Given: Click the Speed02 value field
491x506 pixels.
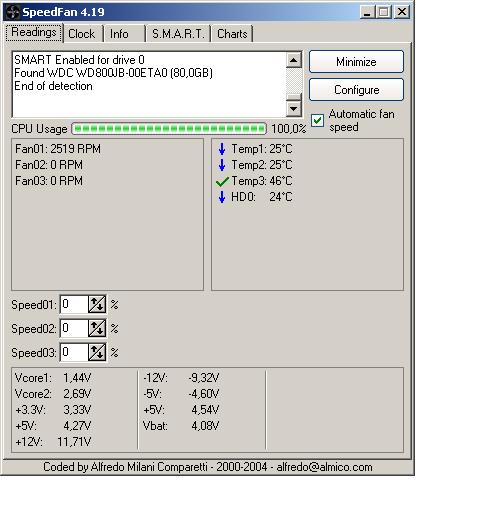Looking at the screenshot, I should [x=74, y=328].
